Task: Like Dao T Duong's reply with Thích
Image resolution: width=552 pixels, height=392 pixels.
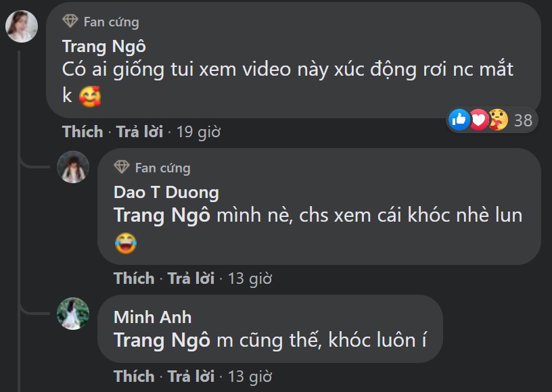Action: click(134, 278)
